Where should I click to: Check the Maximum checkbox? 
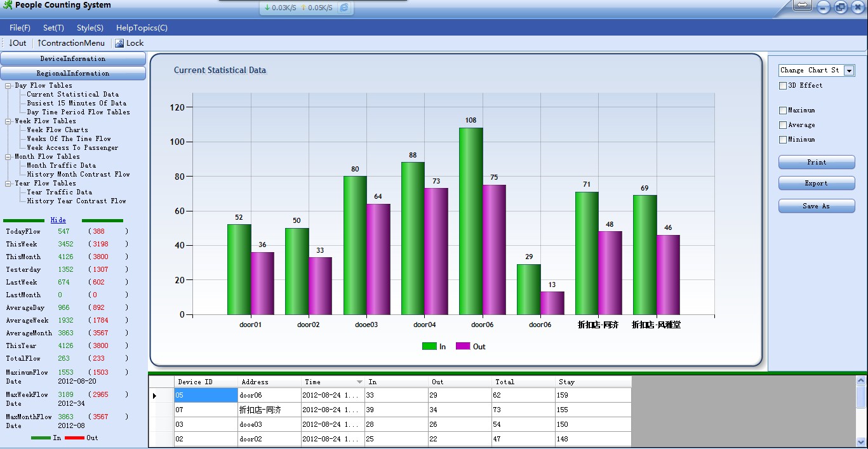coord(783,111)
